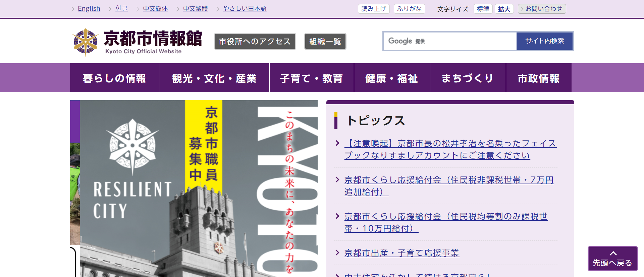Open the お問い合わせ contact page
Image resolution: width=644 pixels, height=277 pixels.
coord(542,9)
